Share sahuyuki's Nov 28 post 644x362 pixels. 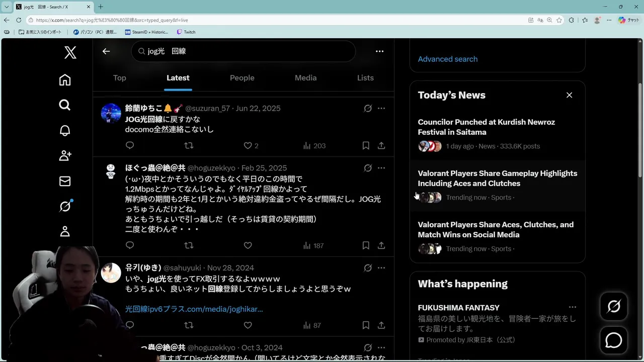point(381,325)
